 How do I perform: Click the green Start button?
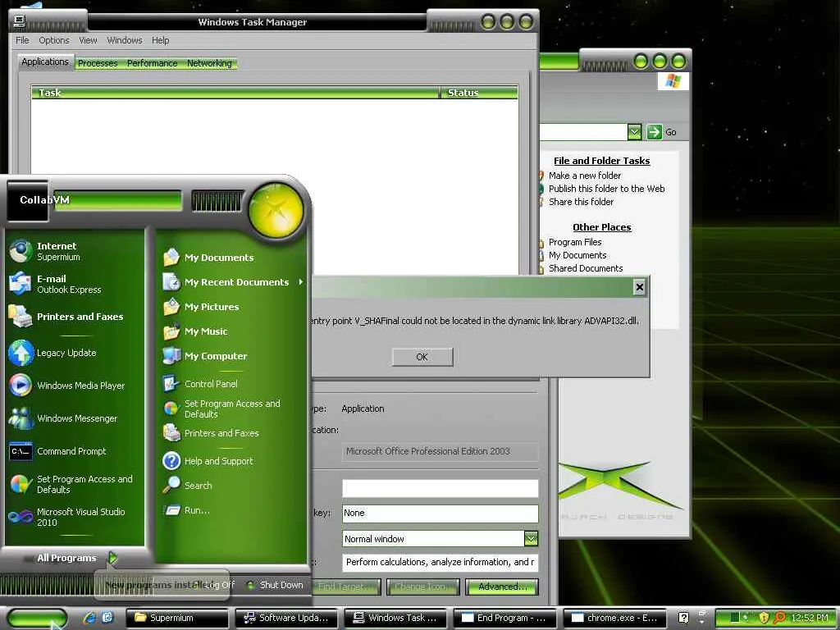(x=38, y=618)
